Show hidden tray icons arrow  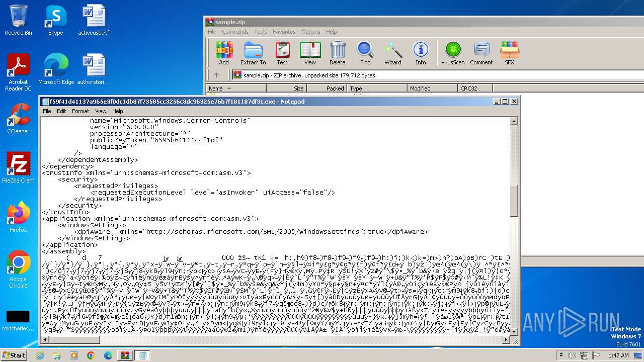pyautogui.click(x=561, y=355)
